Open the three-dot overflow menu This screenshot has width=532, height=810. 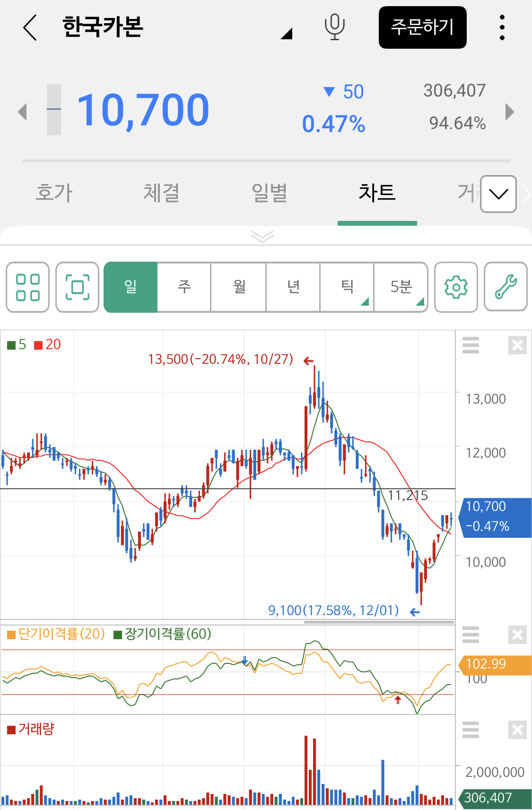(502, 27)
